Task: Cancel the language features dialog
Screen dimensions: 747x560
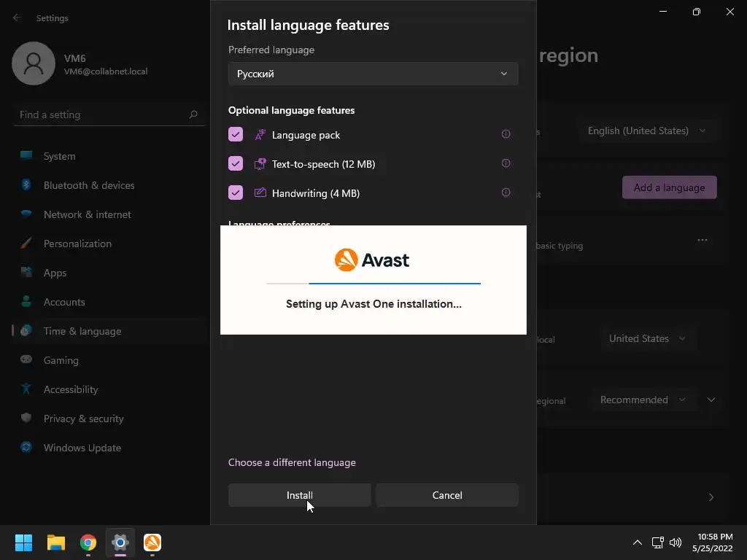Action: coord(447,495)
